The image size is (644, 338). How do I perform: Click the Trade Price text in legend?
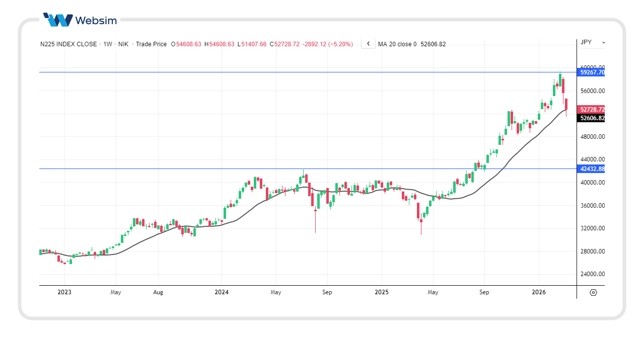pos(151,44)
